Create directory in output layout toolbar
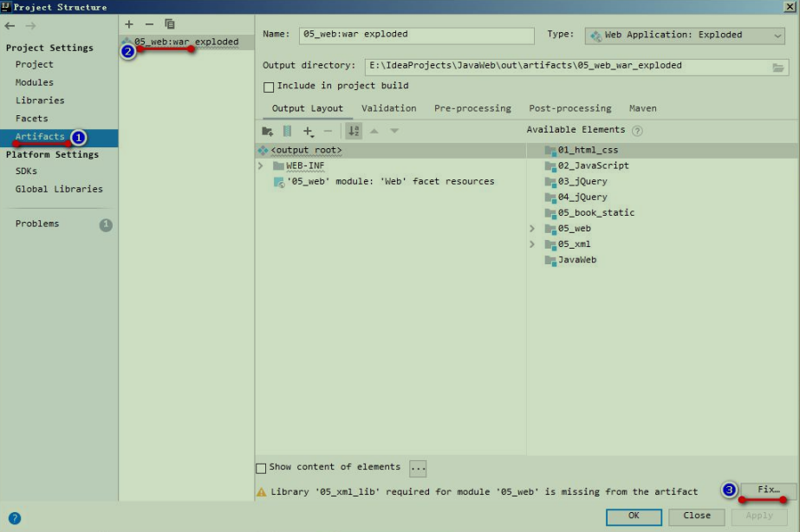Viewport: 800px width, 532px height. tap(267, 131)
